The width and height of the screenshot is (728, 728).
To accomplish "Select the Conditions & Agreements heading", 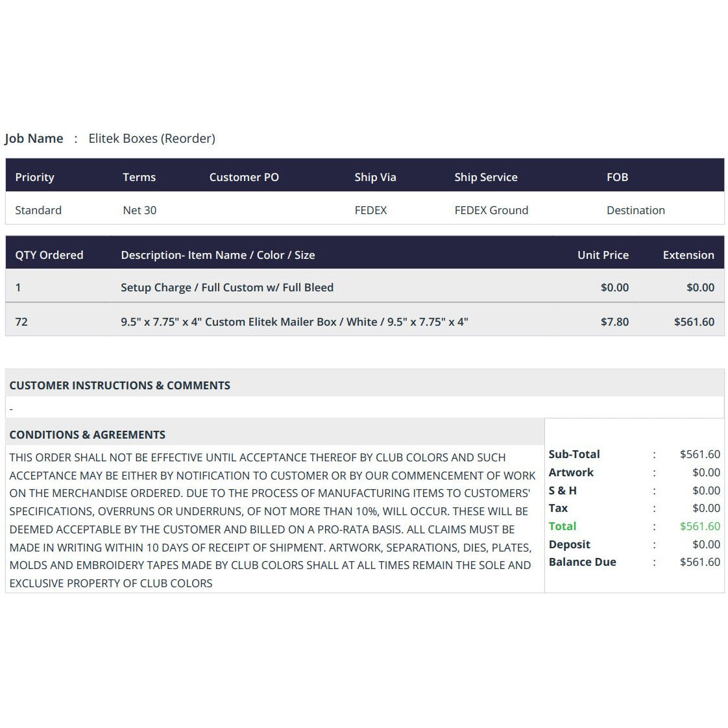I will click(x=88, y=435).
